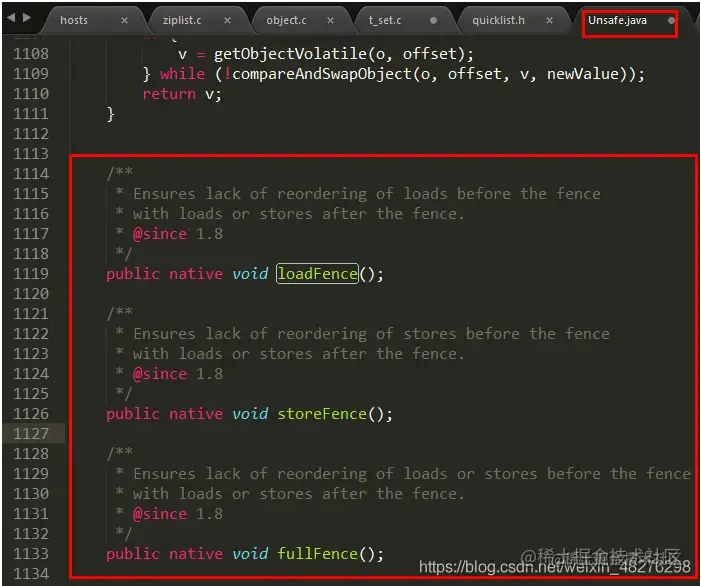
Task: Click line number 1119 in the gutter
Action: coord(31,274)
